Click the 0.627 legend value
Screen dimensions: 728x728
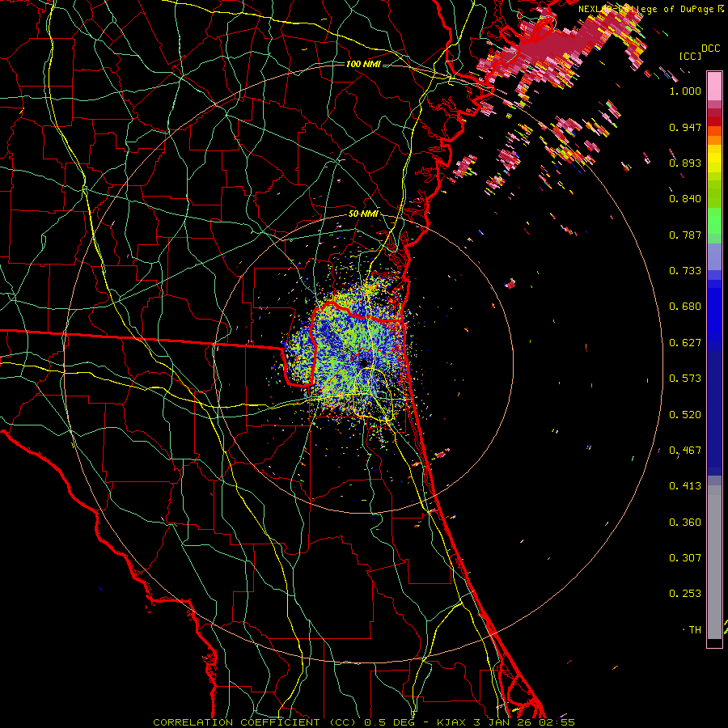(x=685, y=343)
